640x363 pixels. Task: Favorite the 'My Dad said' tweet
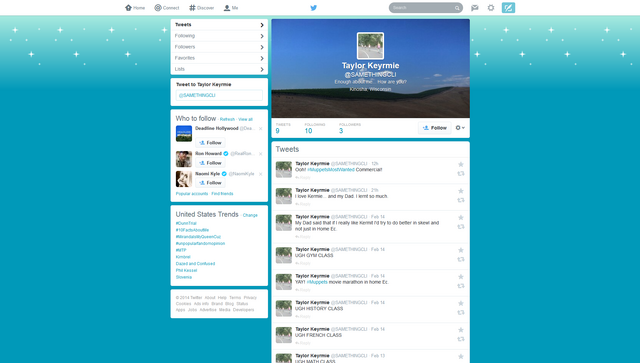coord(461,218)
